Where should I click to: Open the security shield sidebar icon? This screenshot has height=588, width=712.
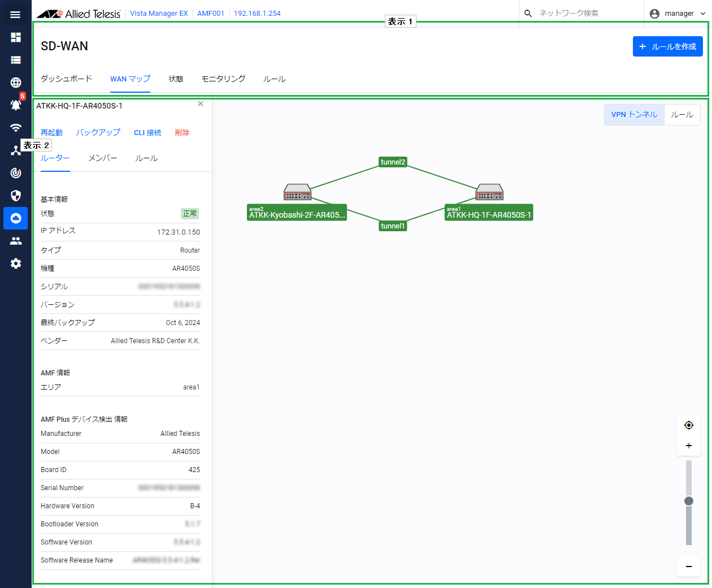pyautogui.click(x=16, y=196)
